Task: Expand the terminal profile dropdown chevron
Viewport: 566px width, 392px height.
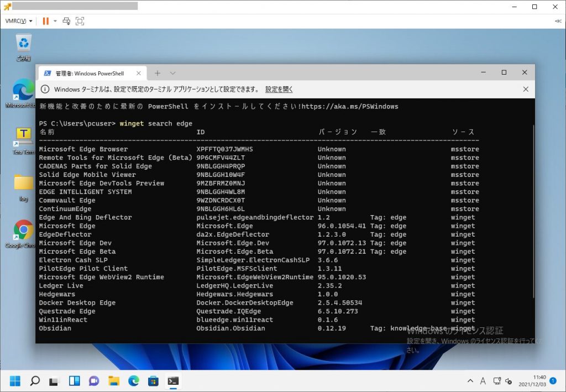Action: [x=173, y=74]
